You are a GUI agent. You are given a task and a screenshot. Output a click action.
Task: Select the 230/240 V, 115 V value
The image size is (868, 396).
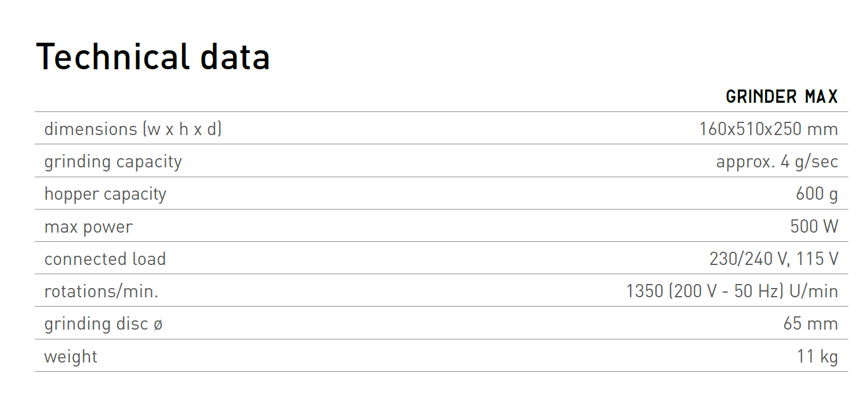[774, 259]
